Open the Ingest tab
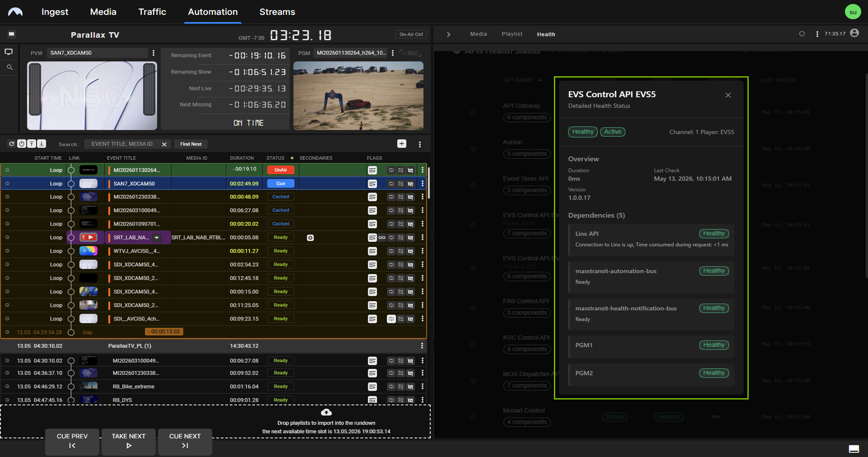 [55, 12]
